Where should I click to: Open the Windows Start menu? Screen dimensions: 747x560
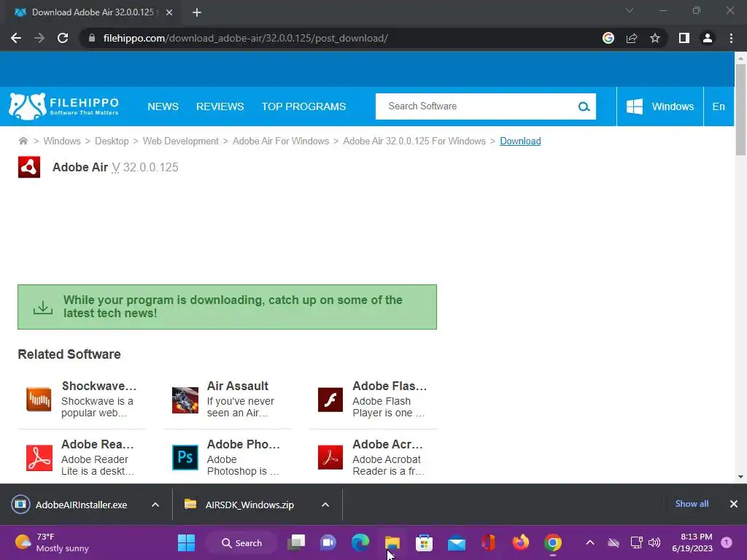pos(186,542)
